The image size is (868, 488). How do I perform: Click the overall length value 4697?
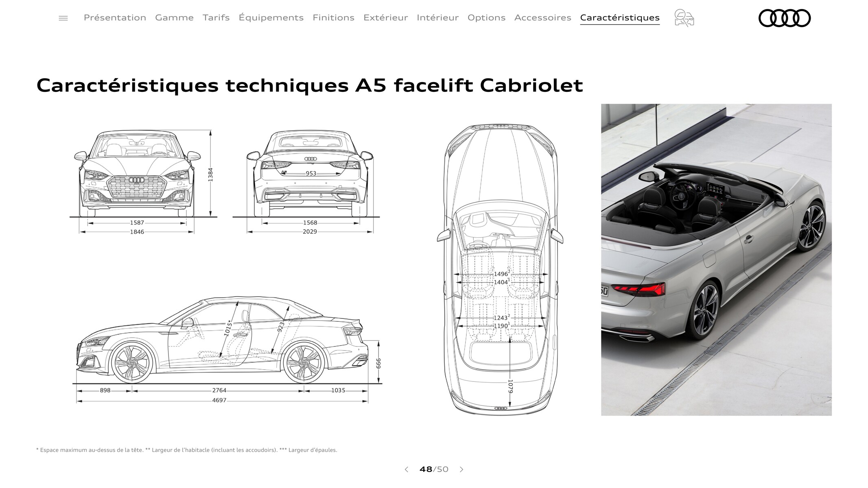click(219, 400)
